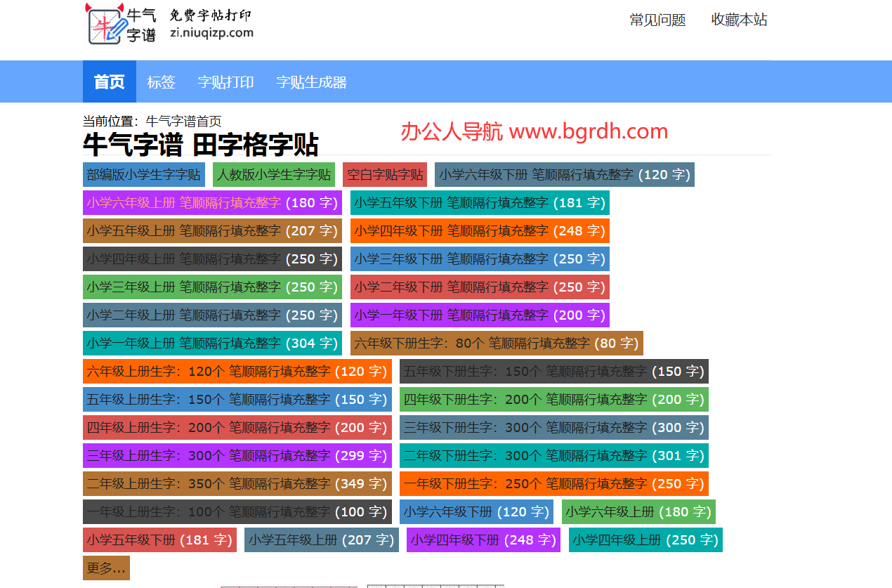The image size is (892, 588).
Task: Open the 首页 navigation tab
Action: coord(109,82)
